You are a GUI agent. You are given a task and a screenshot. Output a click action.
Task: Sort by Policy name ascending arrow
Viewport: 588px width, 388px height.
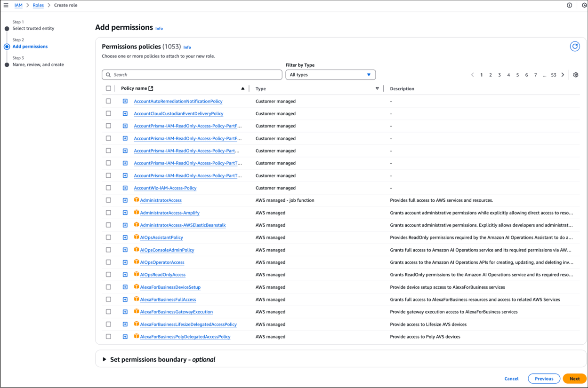click(243, 88)
